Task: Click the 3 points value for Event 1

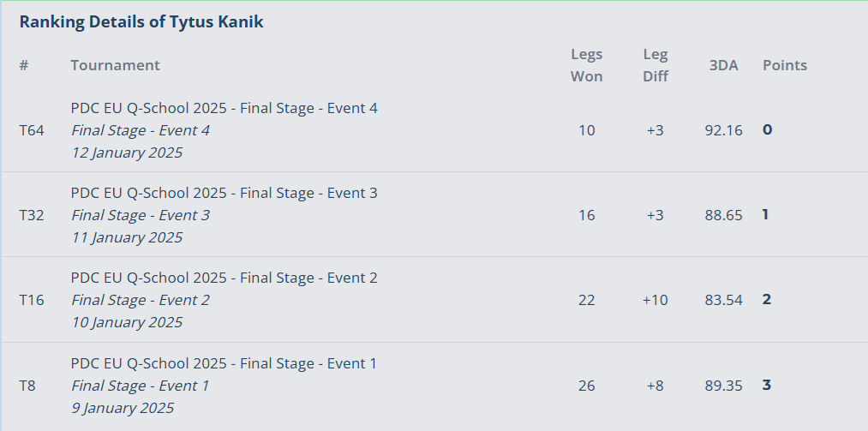Action: (767, 385)
